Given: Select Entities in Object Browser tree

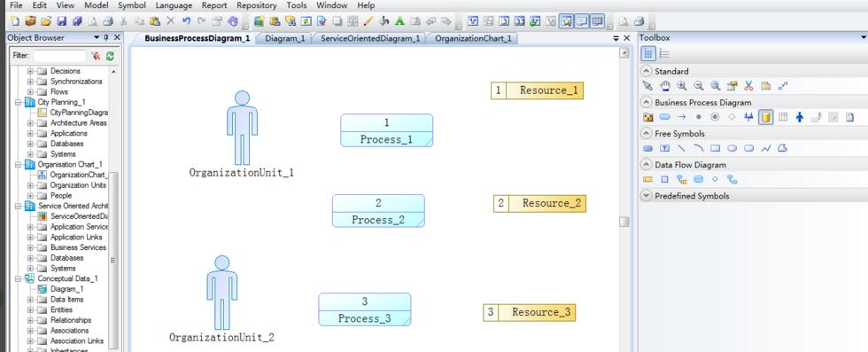Looking at the screenshot, I should pyautogui.click(x=61, y=309).
